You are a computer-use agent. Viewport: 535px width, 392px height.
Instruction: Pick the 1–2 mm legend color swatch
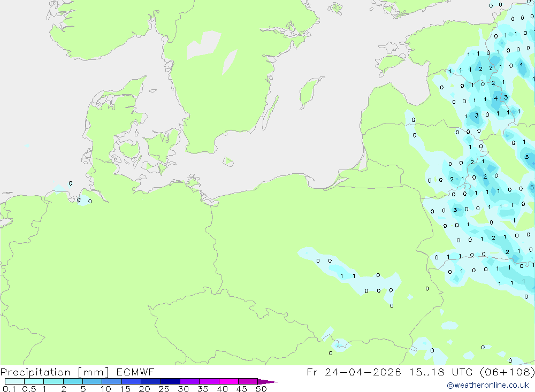click(53, 381)
